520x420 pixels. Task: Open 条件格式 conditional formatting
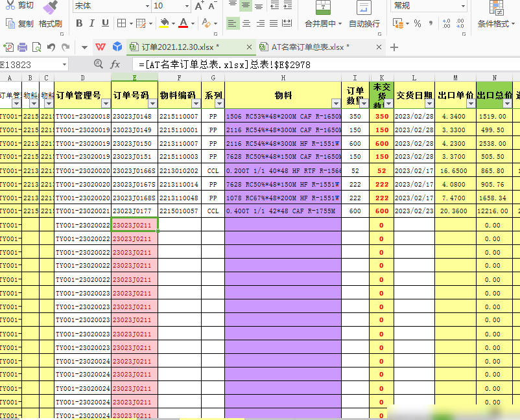pos(496,14)
